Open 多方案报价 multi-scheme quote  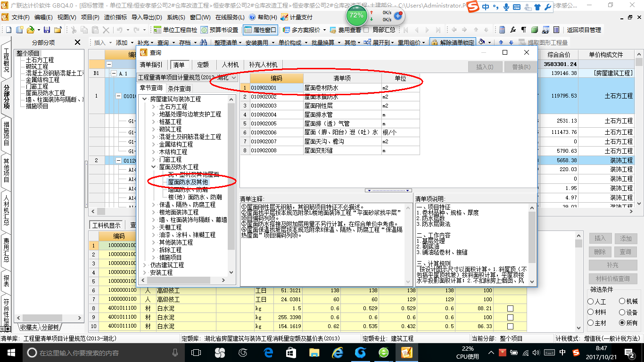(x=302, y=30)
